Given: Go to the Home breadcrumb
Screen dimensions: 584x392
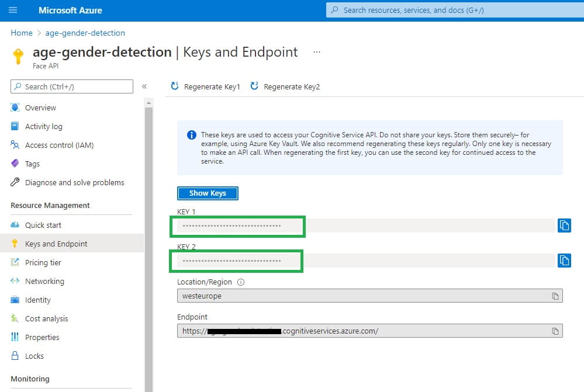Looking at the screenshot, I should 22,33.
